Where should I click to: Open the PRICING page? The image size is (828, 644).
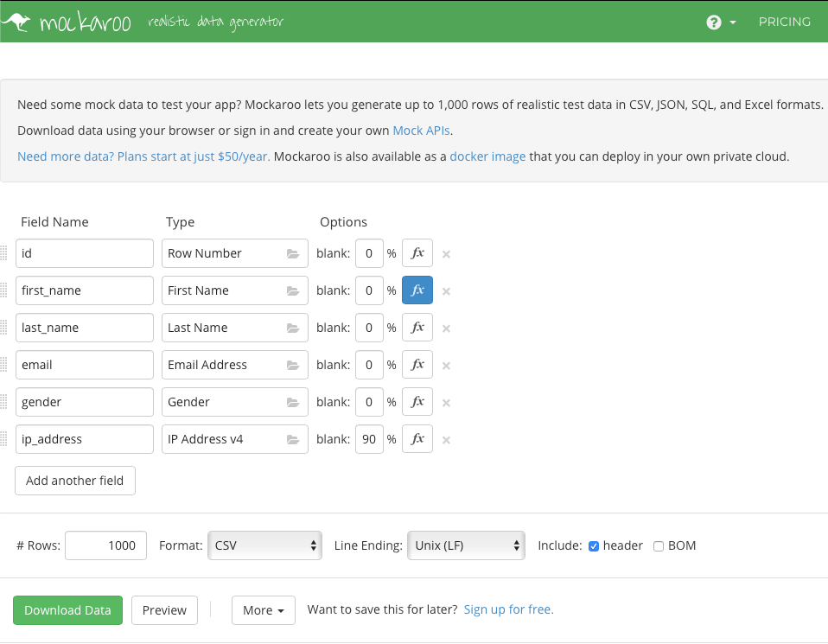pyautogui.click(x=785, y=22)
